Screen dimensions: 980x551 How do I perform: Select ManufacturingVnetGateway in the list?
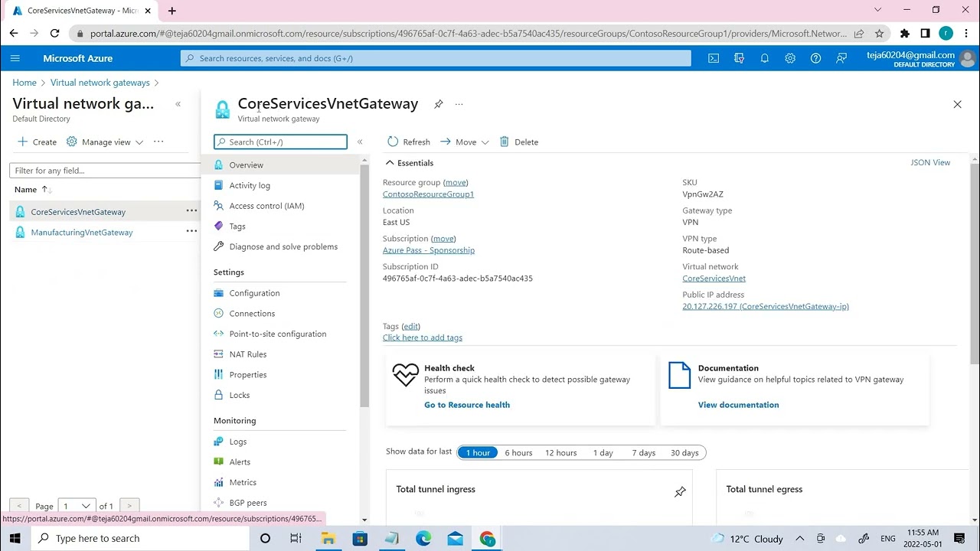(82, 233)
